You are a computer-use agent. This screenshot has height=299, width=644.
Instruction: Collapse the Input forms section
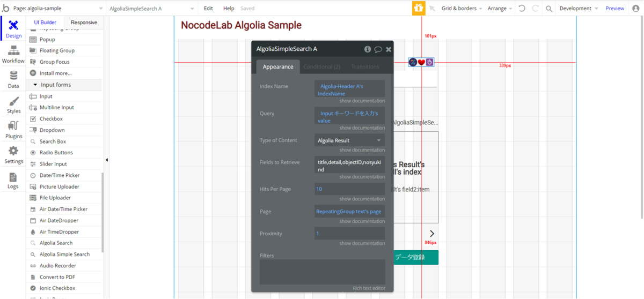pos(64,85)
